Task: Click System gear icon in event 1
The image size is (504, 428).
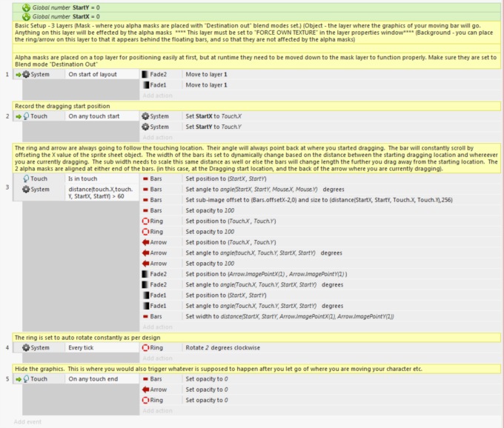Action: [26, 75]
